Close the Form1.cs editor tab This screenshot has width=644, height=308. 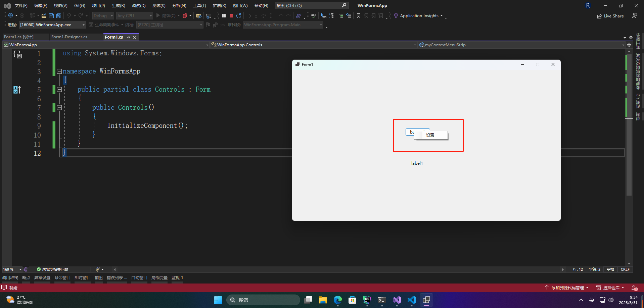tap(135, 37)
